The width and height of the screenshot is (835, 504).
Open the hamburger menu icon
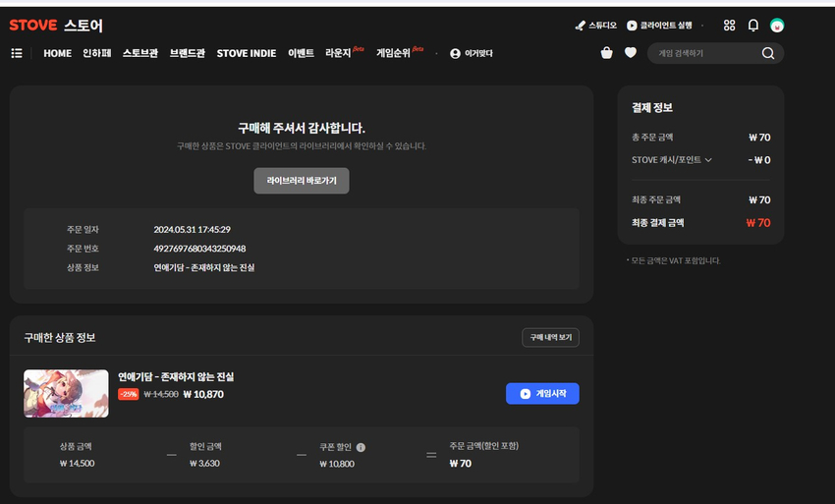(17, 53)
